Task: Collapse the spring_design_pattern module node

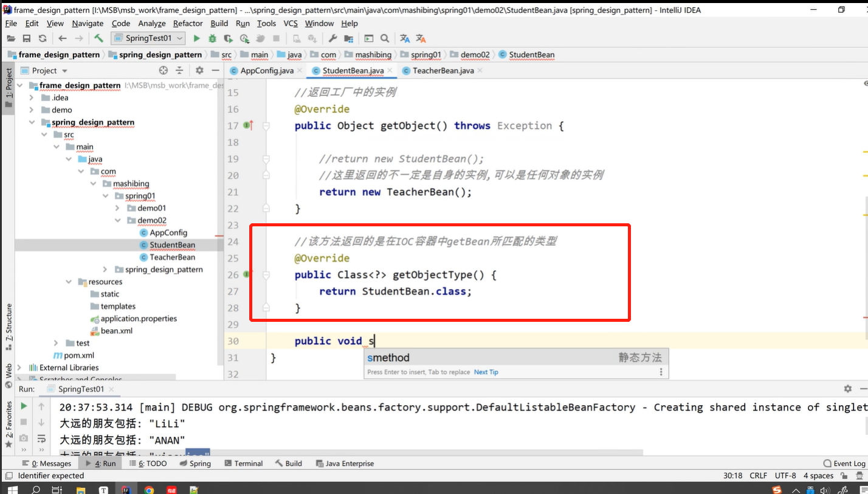Action: click(31, 122)
